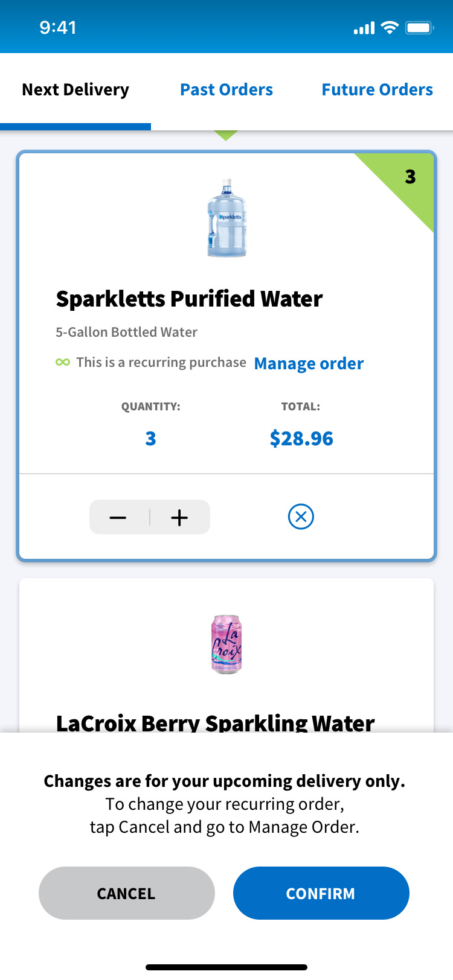Tap the Wi-Fi icon in status bar
The image size is (453, 980).
tap(390, 28)
